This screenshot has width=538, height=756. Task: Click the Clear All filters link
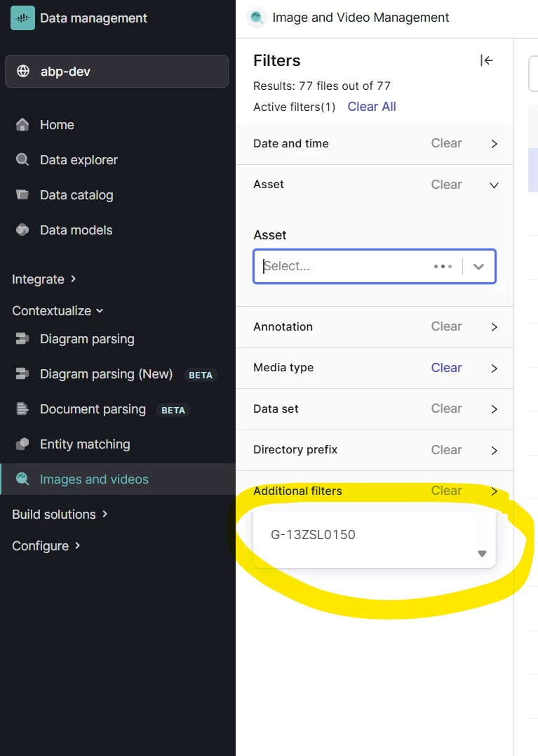[372, 107]
